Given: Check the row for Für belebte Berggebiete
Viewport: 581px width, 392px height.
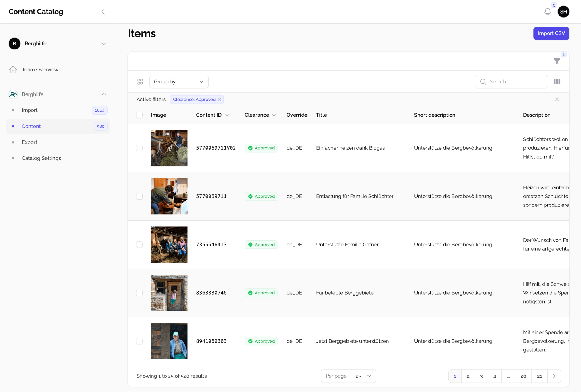Looking at the screenshot, I should (x=139, y=293).
